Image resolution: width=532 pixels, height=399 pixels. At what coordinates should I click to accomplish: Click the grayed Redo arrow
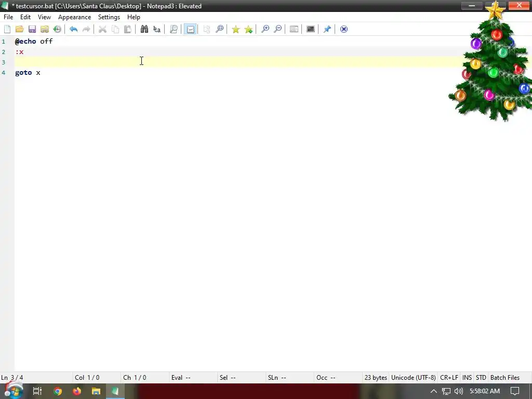tap(86, 29)
